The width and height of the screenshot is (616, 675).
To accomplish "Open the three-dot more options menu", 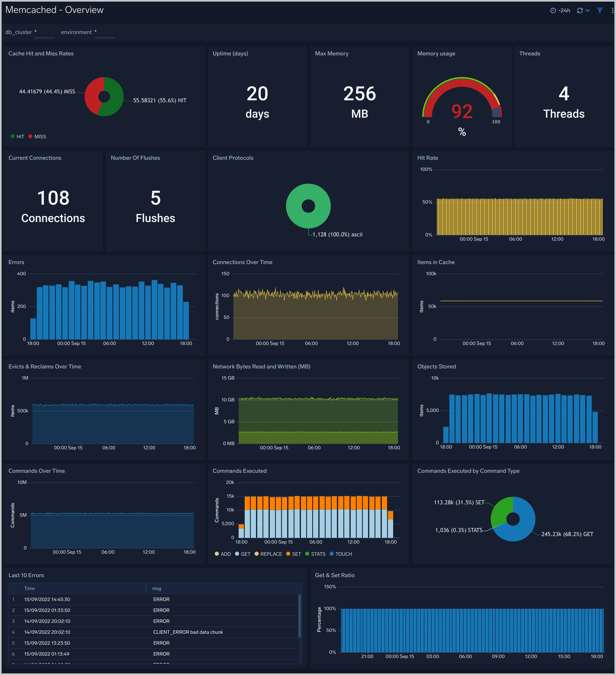I will tap(612, 10).
